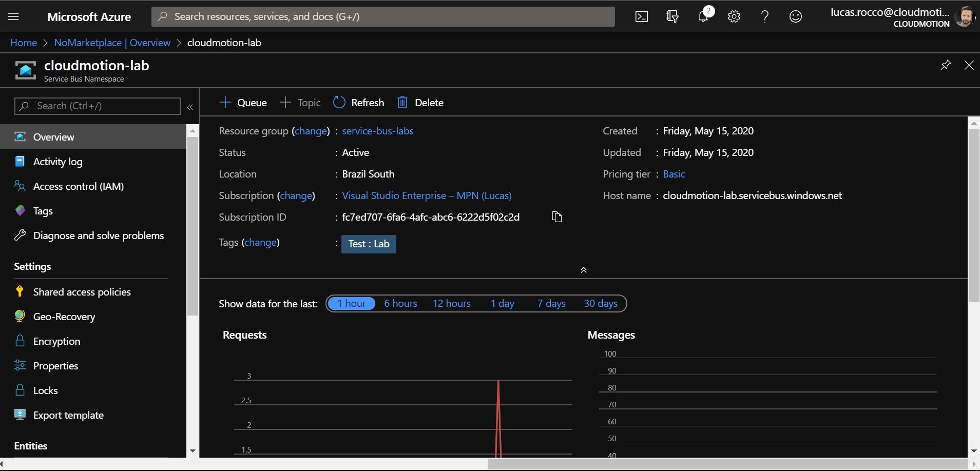The width and height of the screenshot is (980, 471).
Task: Click the Test : Lab tag
Action: coord(369,244)
